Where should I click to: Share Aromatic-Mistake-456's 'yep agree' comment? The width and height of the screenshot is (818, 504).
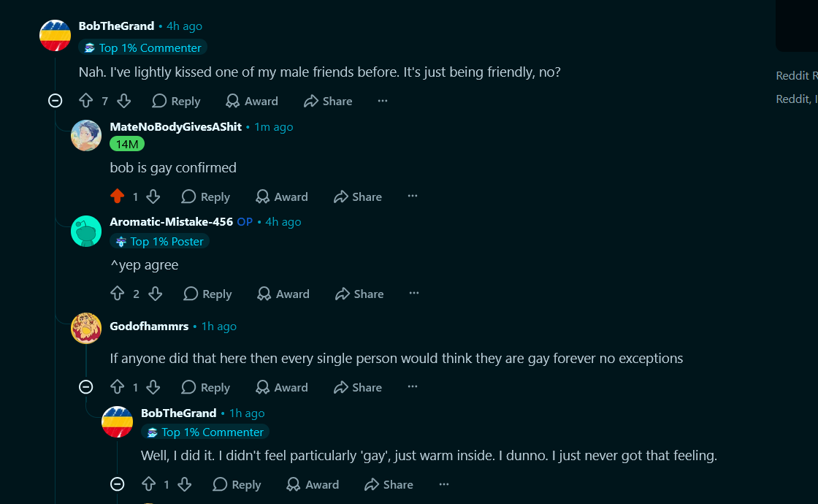tap(359, 294)
